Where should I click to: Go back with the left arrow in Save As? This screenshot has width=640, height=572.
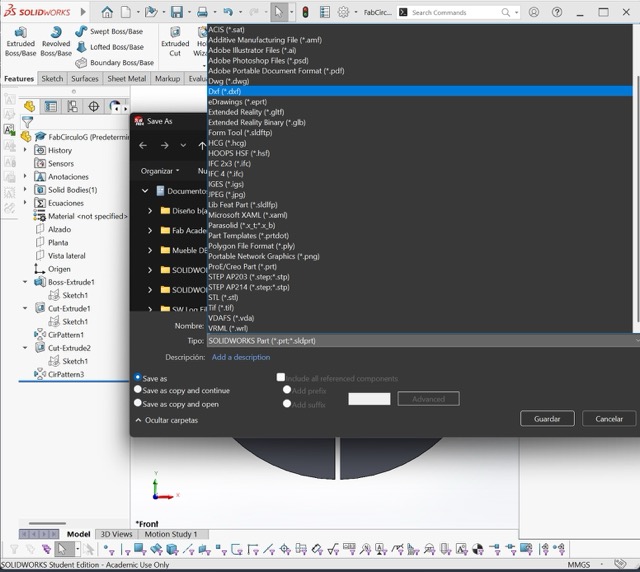[143, 145]
